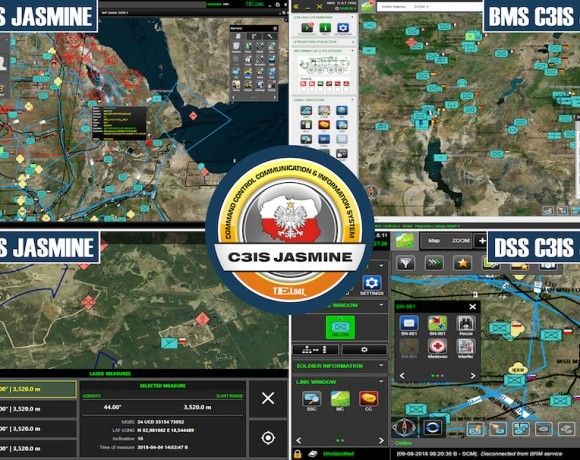Click the green info 'i' icon
This screenshot has width=580, height=460.
point(325,28)
